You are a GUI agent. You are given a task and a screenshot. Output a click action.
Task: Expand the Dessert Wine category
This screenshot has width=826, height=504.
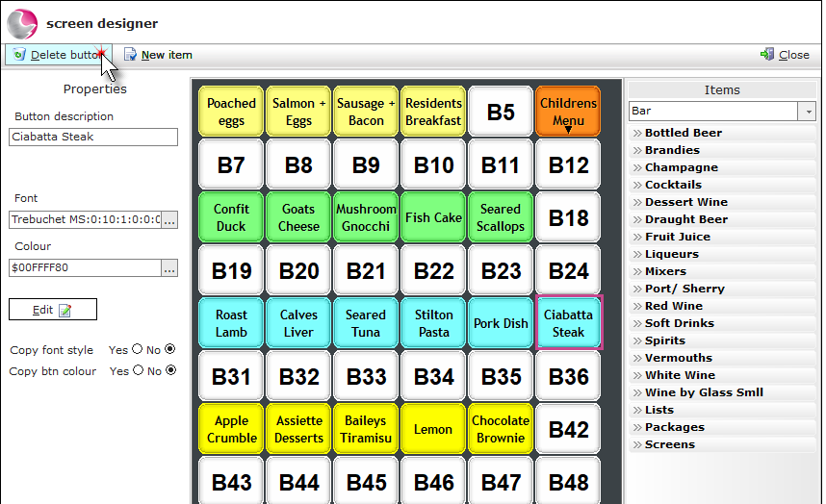[x=722, y=202]
